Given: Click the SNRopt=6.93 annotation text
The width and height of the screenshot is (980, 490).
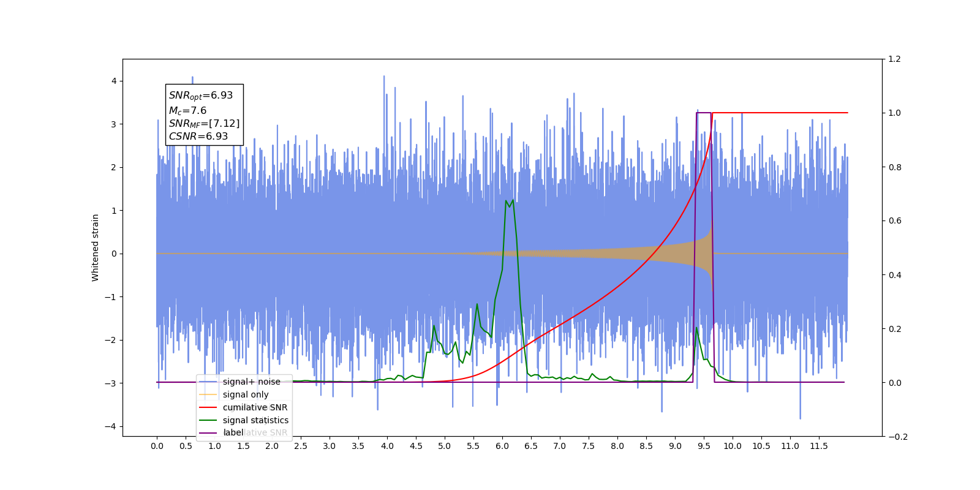Looking at the screenshot, I should (x=201, y=96).
